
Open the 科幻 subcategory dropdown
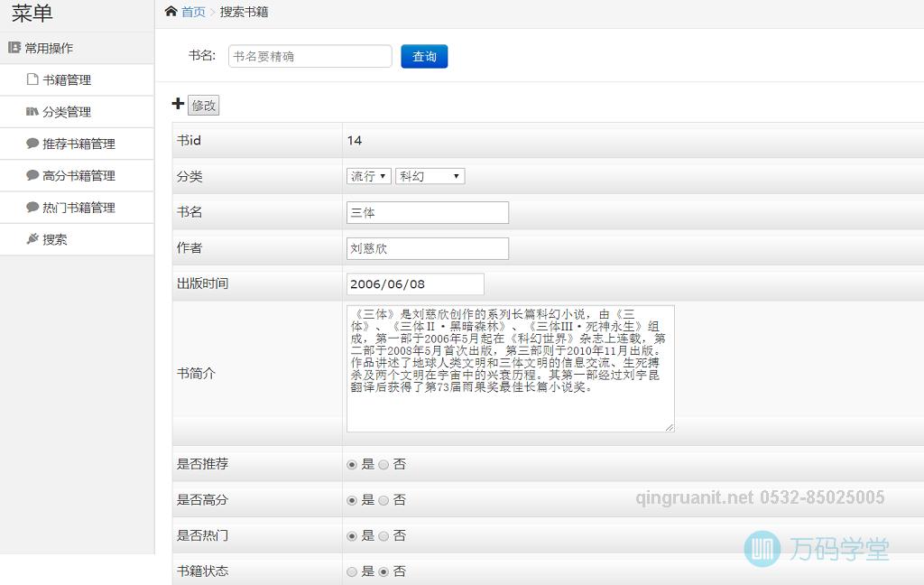pos(430,176)
